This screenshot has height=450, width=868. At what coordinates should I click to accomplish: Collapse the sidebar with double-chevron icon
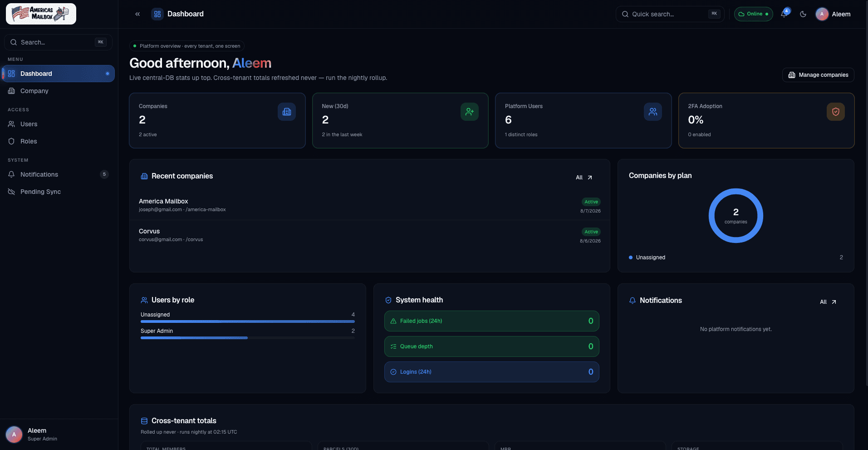click(137, 14)
